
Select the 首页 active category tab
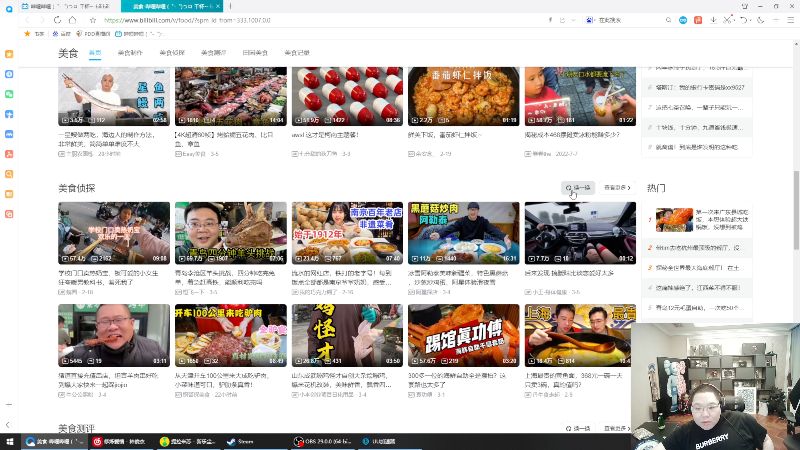click(x=95, y=53)
